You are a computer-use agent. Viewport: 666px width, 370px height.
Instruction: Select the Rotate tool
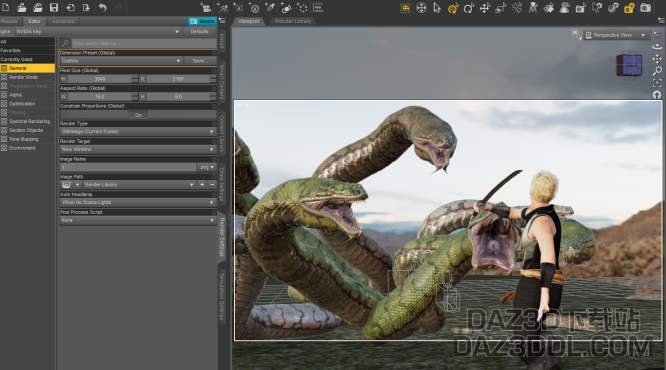coord(469,8)
